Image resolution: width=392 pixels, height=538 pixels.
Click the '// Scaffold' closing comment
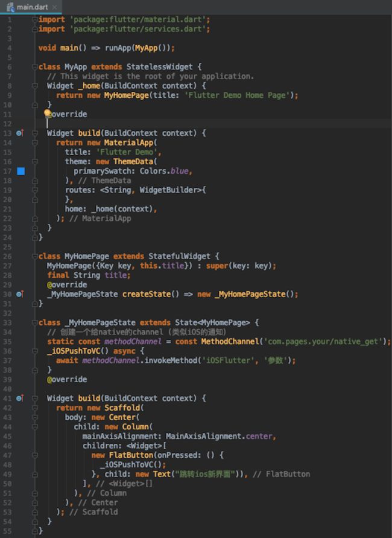tap(93, 512)
